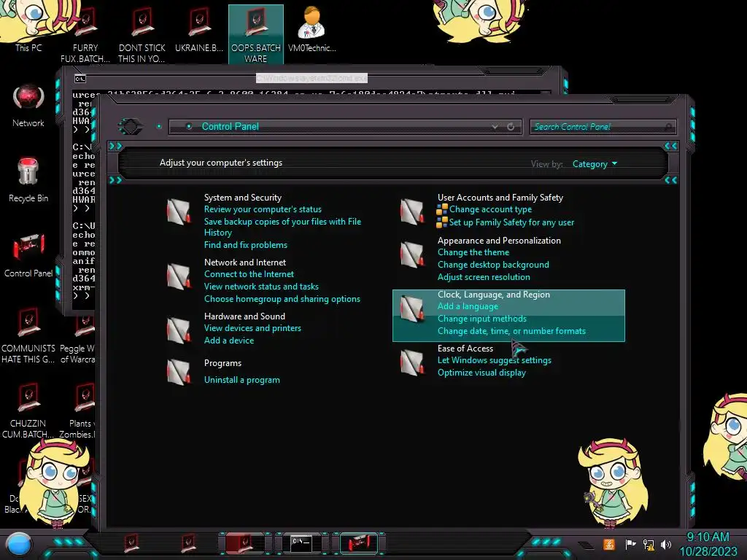This screenshot has height=560, width=747.
Task: Switch to the cmd window taskbar button
Action: [301, 543]
